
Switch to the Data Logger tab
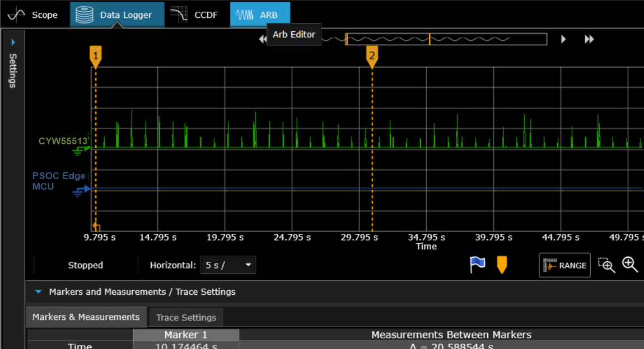coord(116,15)
